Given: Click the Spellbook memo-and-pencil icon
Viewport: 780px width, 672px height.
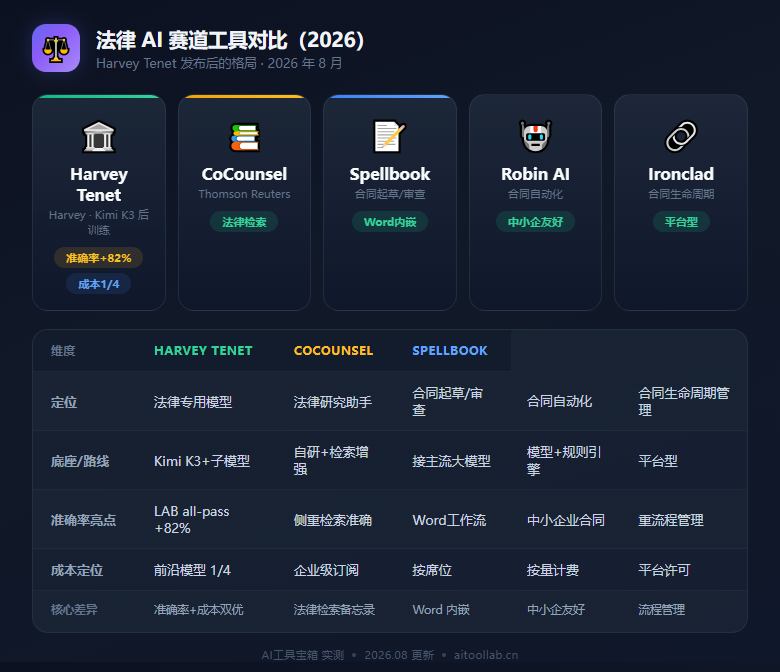Looking at the screenshot, I should coord(390,137).
